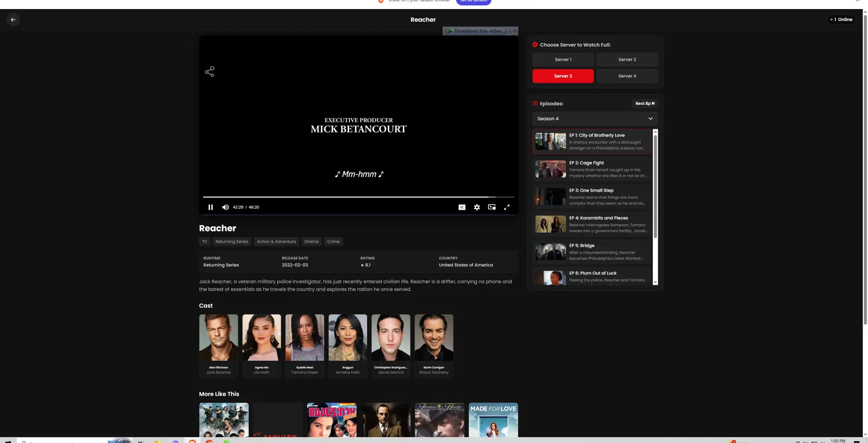868x443 pixels.
Task: Open Anggun cast card
Action: (348, 346)
